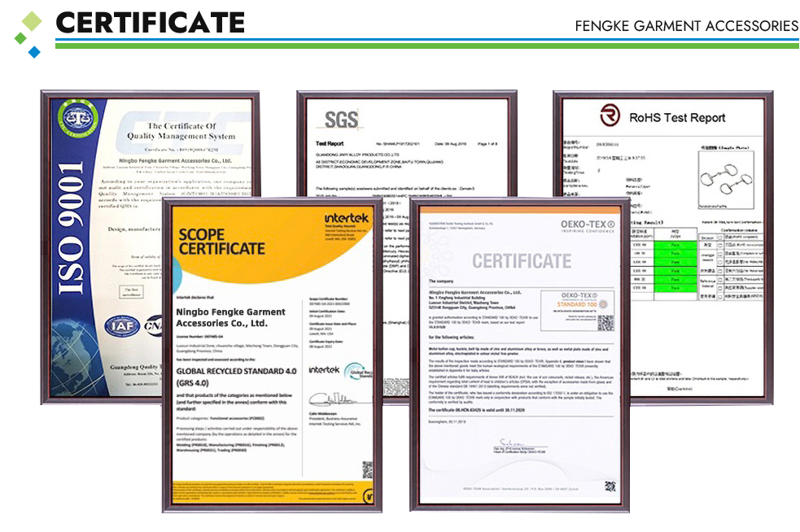Click 'Ningbo Fengke Garment Accessories Co., Ltd.' on Scope Certificate
The height and width of the screenshot is (532, 800).
[230, 317]
